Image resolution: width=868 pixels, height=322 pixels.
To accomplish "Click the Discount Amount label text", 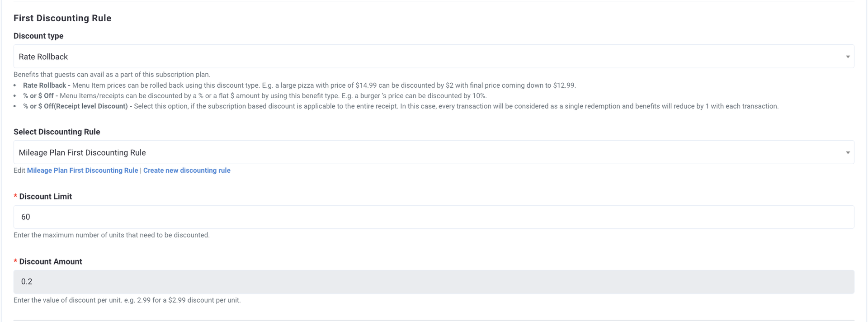I will pyautogui.click(x=51, y=261).
